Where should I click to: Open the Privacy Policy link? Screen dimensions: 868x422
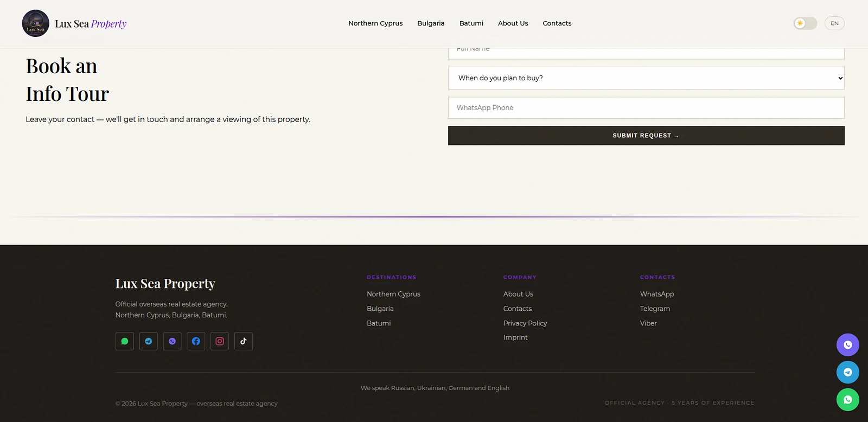(x=525, y=323)
